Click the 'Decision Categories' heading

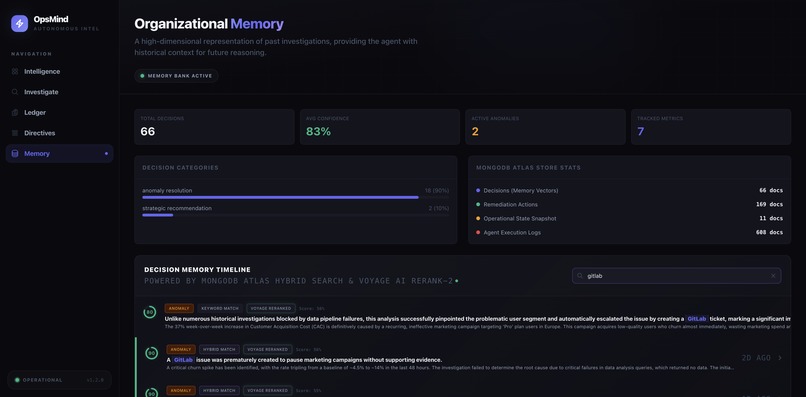click(180, 168)
